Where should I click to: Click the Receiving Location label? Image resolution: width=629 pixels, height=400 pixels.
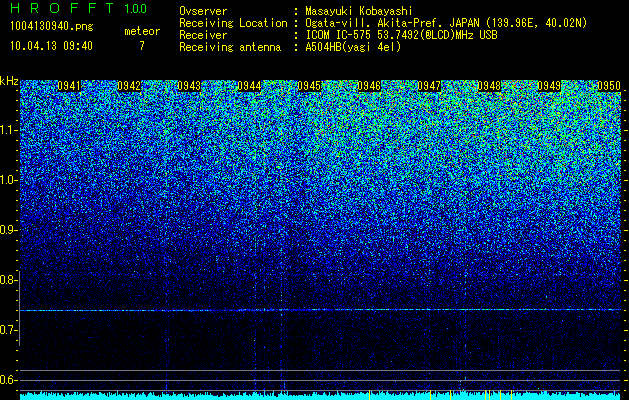click(x=233, y=23)
